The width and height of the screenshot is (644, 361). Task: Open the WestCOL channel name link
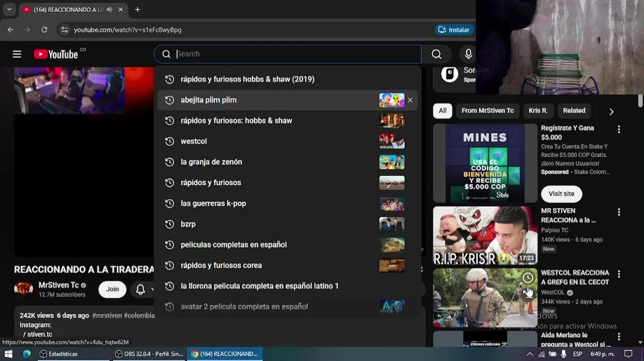click(553, 292)
